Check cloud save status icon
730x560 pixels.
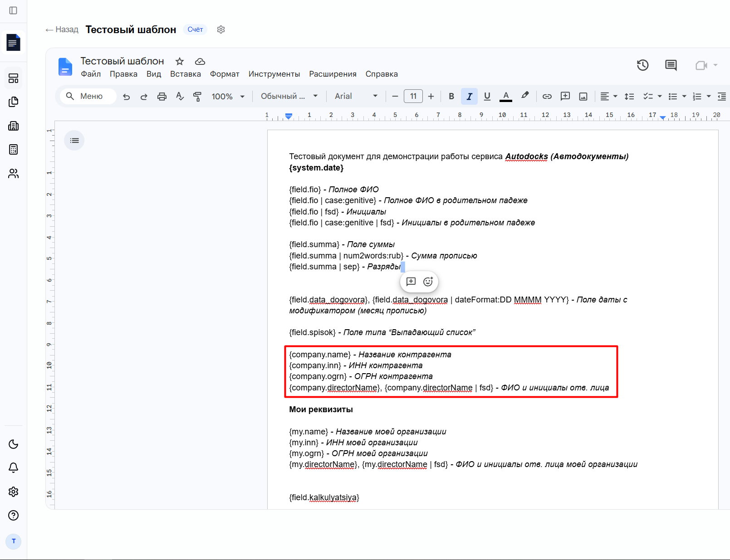pyautogui.click(x=200, y=61)
